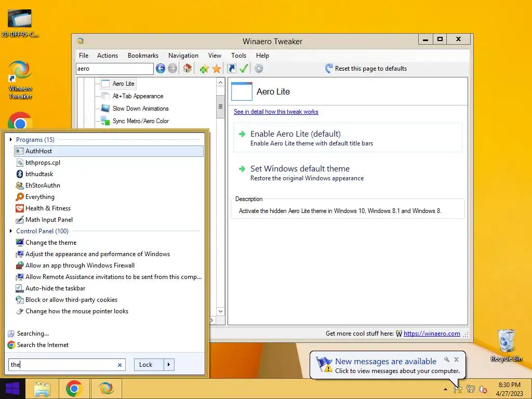
Task: Open Change the theme control panel item
Action: 109,243
